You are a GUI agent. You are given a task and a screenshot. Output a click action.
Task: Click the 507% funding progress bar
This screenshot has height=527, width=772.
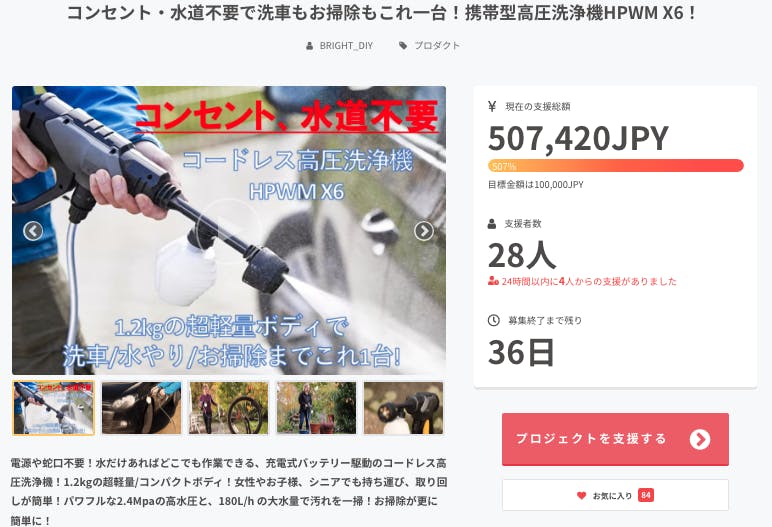coord(615,165)
